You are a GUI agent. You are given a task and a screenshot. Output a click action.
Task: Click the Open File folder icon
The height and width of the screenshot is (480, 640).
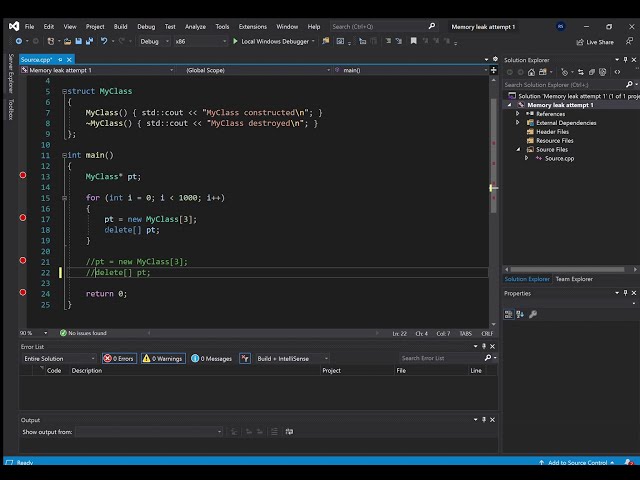pyautogui.click(x=67, y=41)
